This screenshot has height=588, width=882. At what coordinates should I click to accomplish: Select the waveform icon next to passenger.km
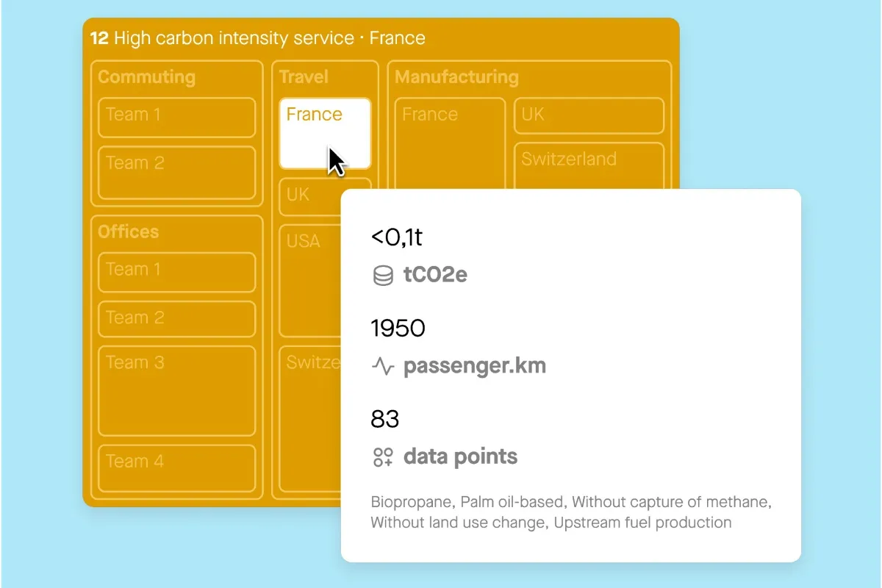pos(383,366)
